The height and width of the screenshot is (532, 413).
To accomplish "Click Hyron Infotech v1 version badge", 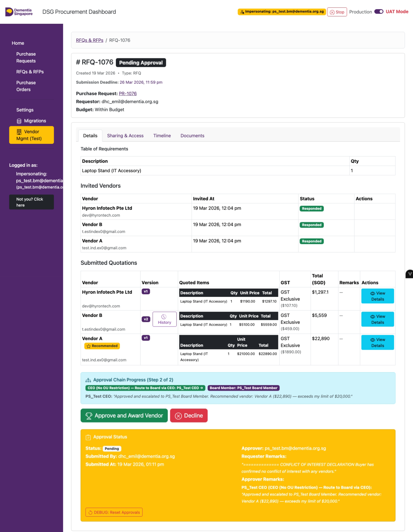I will pyautogui.click(x=146, y=292).
